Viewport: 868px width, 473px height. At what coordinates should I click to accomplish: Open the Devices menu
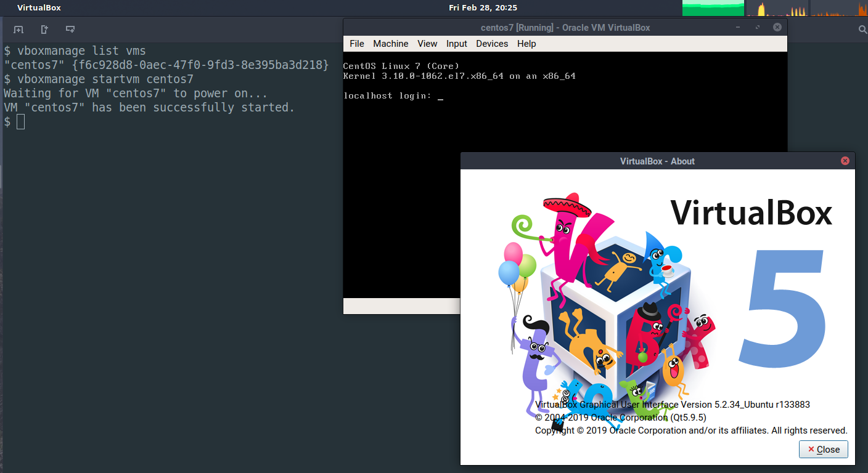coord(492,44)
